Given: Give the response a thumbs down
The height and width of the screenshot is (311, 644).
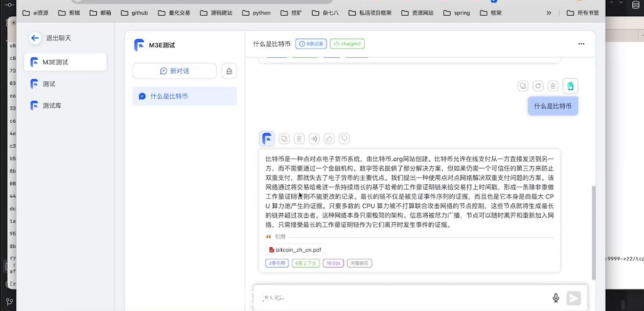Looking at the screenshot, I should [x=344, y=139].
